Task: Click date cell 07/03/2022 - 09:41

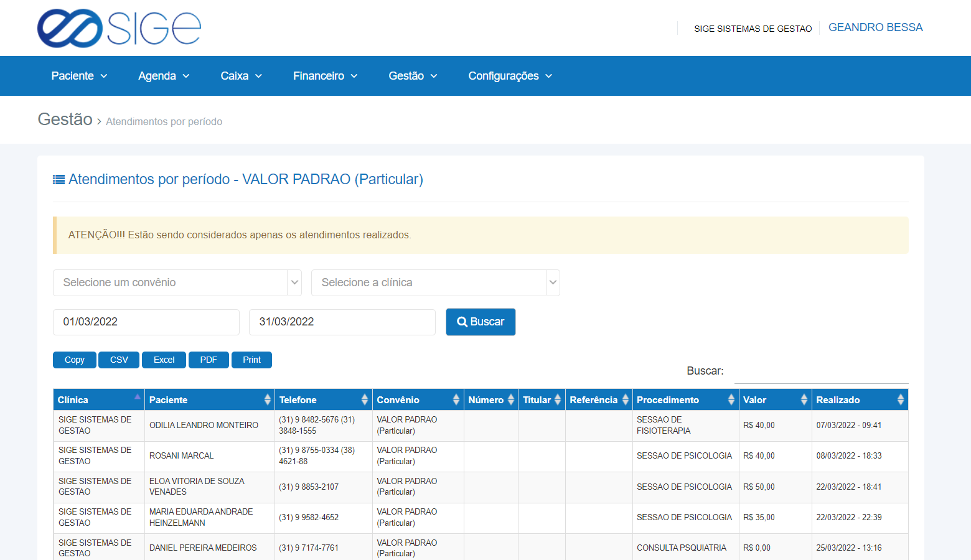Action: 860,426
